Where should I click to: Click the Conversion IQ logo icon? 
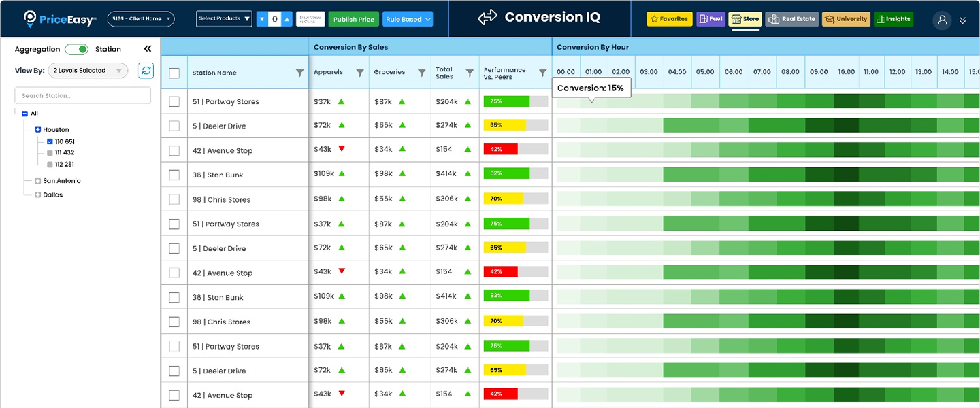click(487, 18)
